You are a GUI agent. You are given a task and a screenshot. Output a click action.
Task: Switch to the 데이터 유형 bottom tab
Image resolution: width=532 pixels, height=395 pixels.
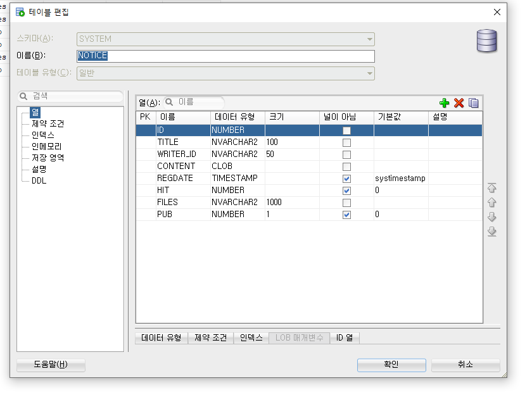tap(161, 337)
